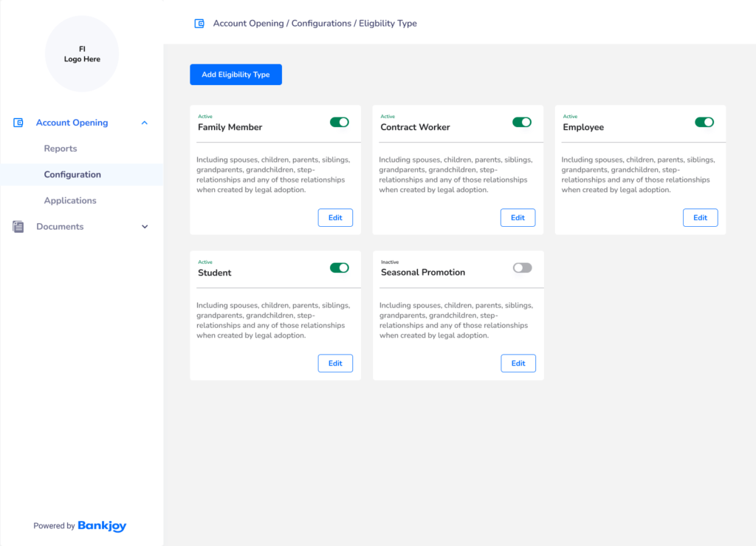Click the Bankjoy logo in footer
The width and height of the screenshot is (756, 546).
click(x=102, y=526)
